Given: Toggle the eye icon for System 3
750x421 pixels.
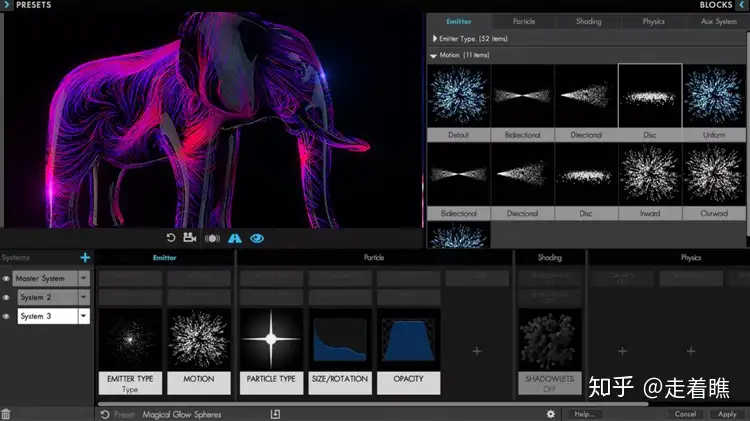Looking at the screenshot, I should 6,316.
